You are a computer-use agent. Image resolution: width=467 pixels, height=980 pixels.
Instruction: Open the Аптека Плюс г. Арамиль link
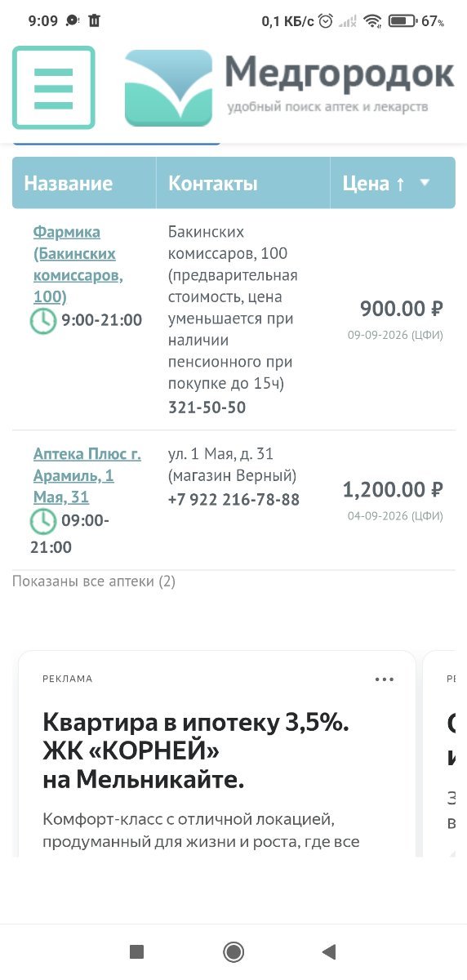pyautogui.click(x=87, y=475)
